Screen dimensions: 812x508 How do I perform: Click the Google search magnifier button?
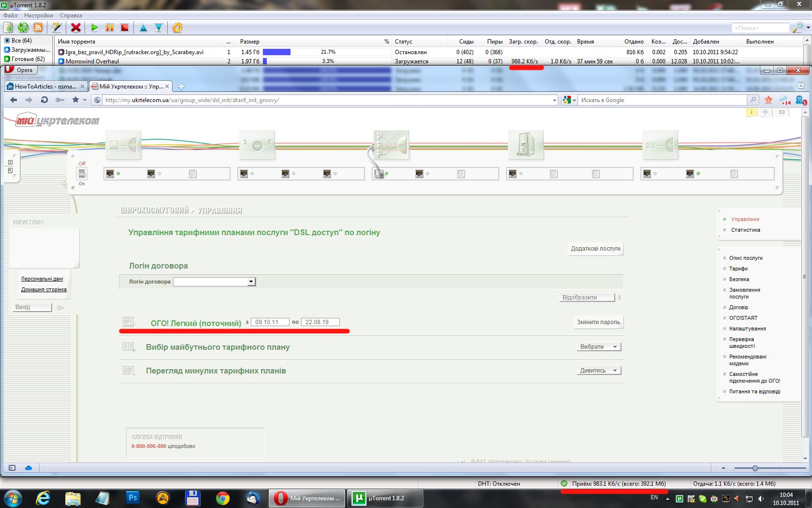pyautogui.click(x=753, y=100)
